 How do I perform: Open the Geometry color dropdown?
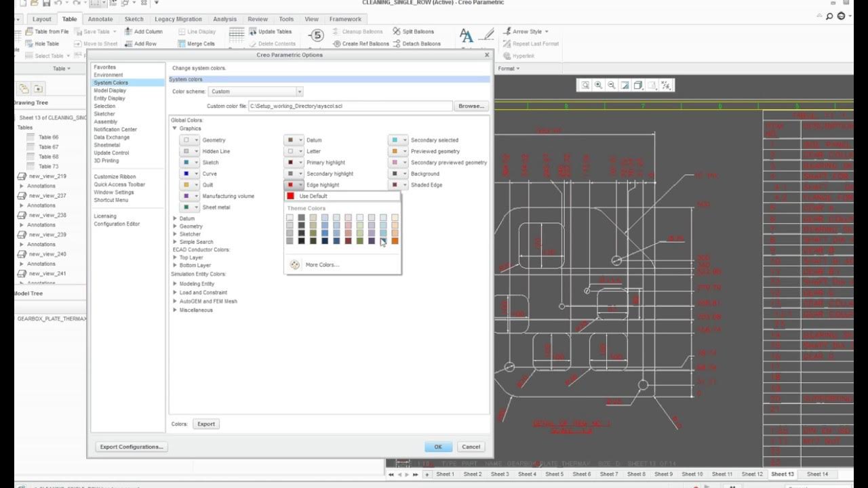pyautogui.click(x=189, y=140)
